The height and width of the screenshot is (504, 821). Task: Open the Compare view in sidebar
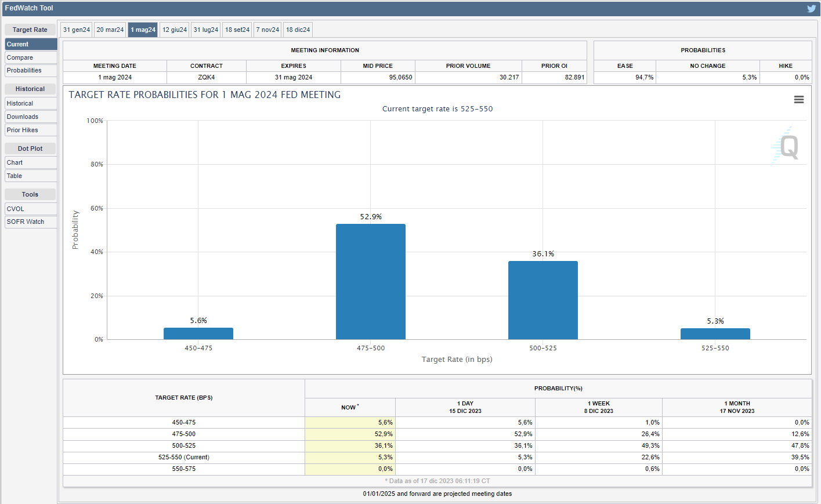pyautogui.click(x=31, y=57)
